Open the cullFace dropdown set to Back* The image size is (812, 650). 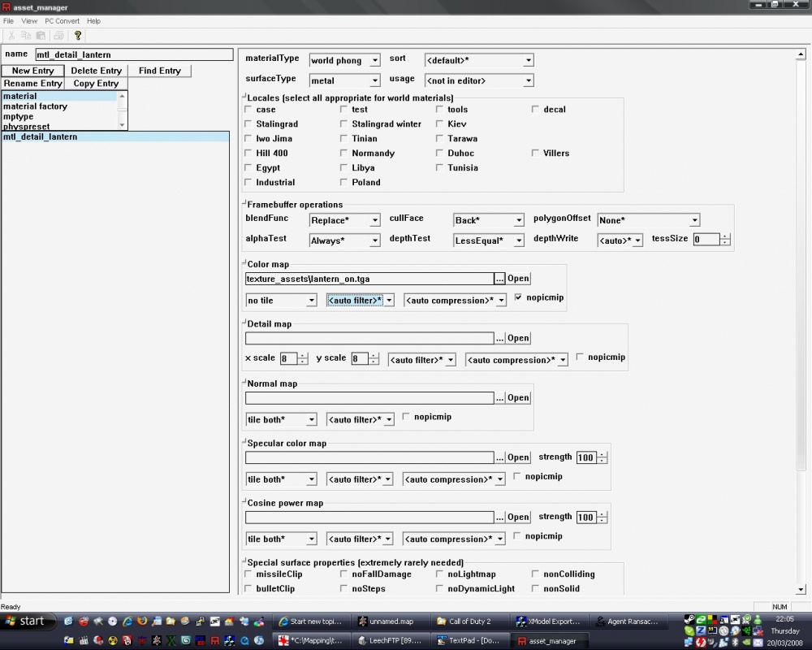[x=517, y=219]
